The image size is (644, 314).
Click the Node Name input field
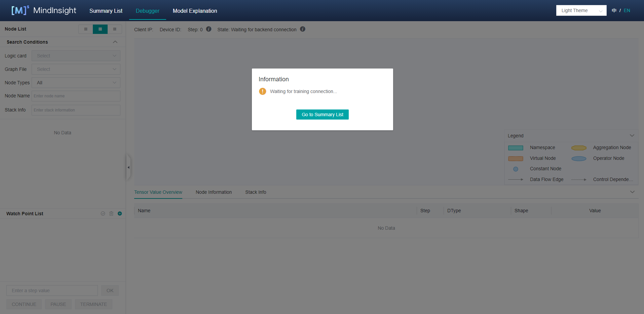[76, 96]
